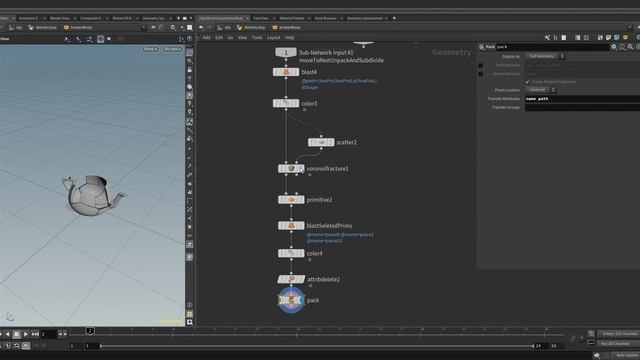This screenshot has width=640, height=360.
Task: Switch to the Tree View tab
Action: (x=261, y=18)
